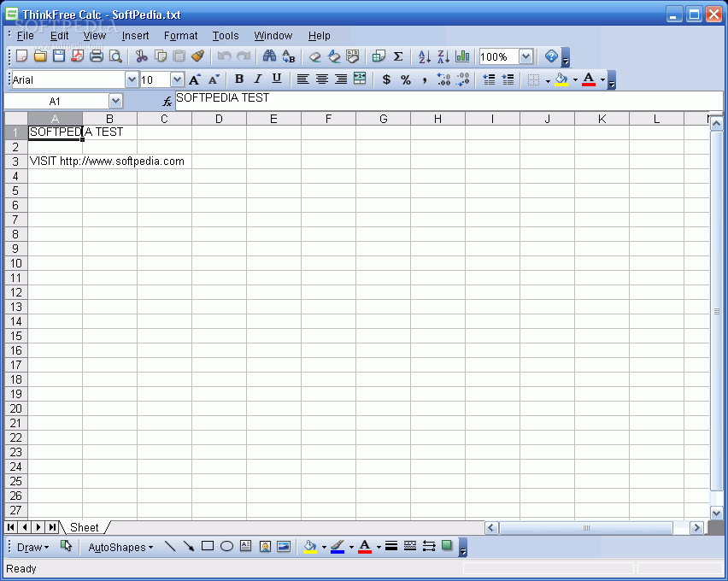
Task: Open the View menu
Action: pyautogui.click(x=95, y=36)
